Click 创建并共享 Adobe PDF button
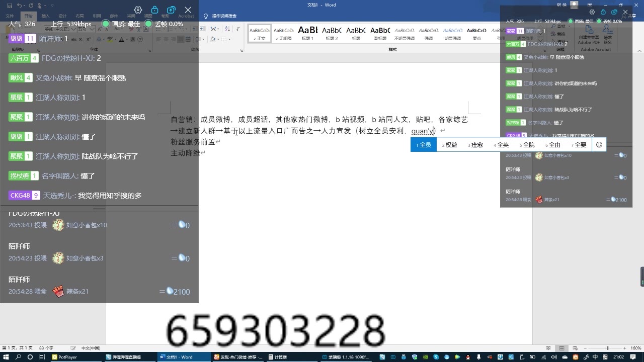The image size is (644, 362). 589,34
